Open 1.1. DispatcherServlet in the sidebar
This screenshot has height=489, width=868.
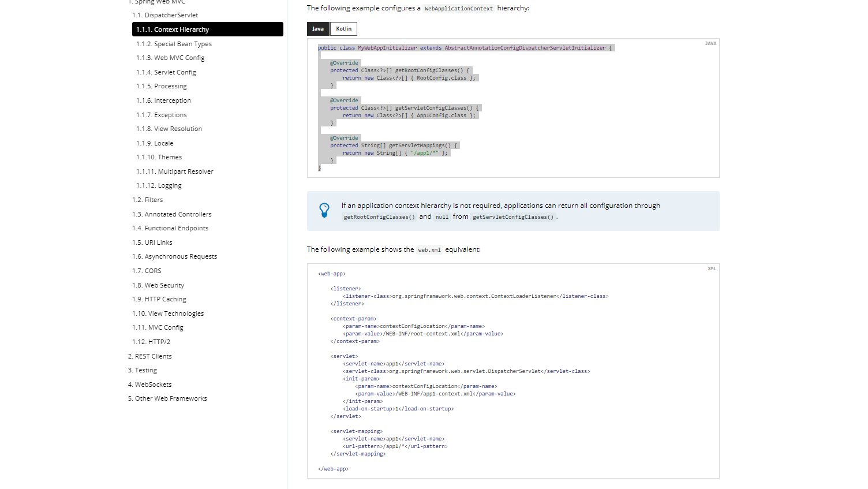(x=165, y=15)
